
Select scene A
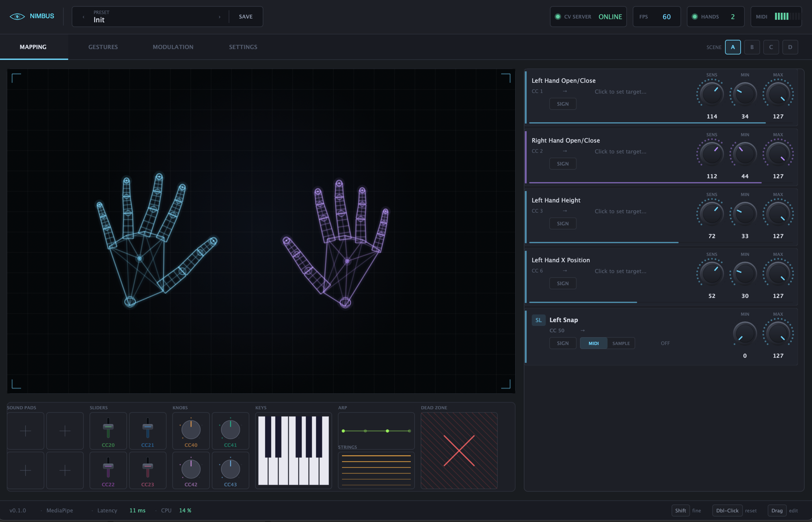pos(733,47)
